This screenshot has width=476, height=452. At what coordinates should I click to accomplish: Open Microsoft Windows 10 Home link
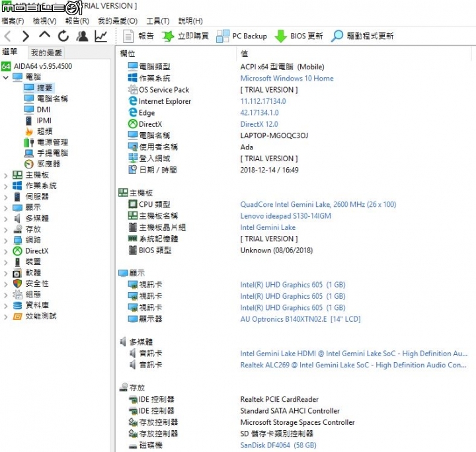[x=287, y=78]
